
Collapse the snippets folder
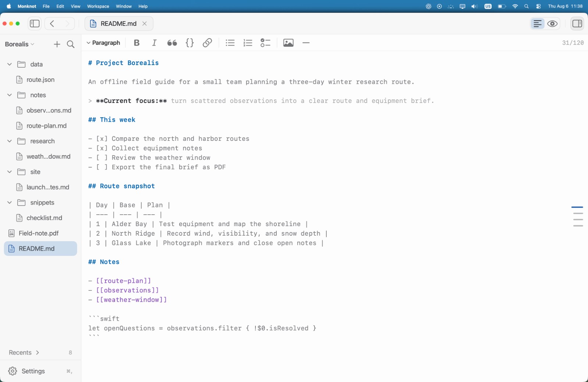coord(10,203)
